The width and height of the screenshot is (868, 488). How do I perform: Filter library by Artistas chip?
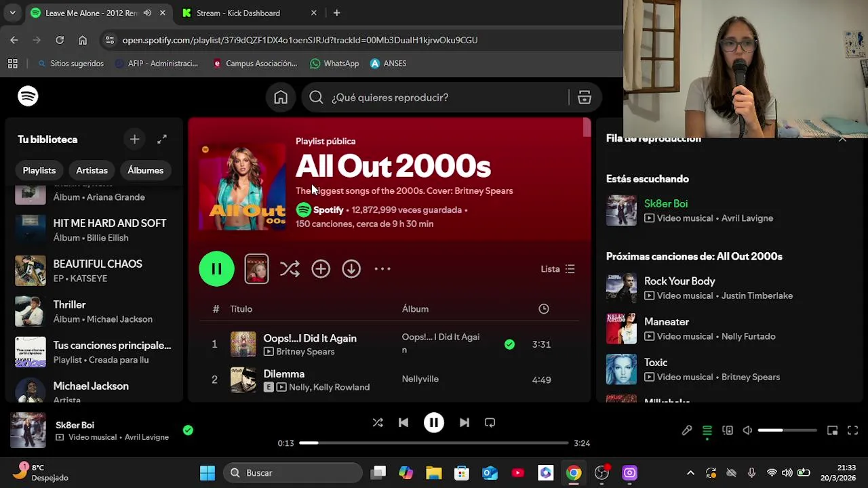tap(92, 171)
